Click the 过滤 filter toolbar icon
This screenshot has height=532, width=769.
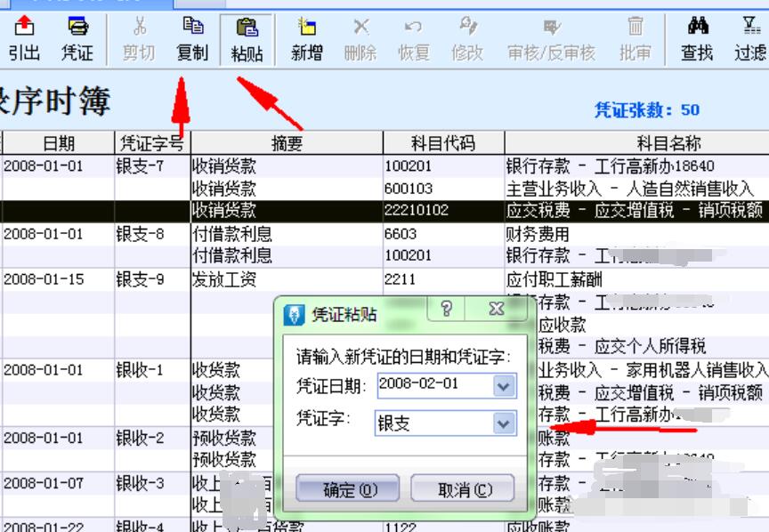point(749,39)
